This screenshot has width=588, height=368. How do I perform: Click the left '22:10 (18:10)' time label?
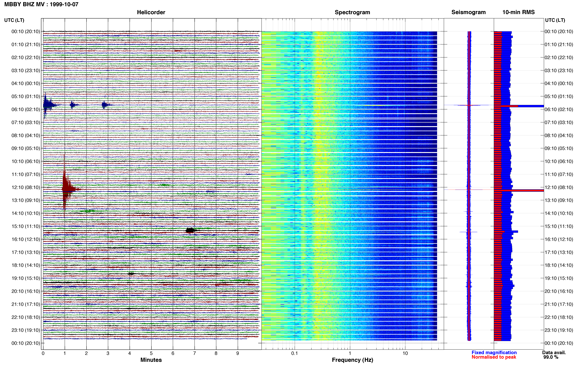tap(26, 317)
